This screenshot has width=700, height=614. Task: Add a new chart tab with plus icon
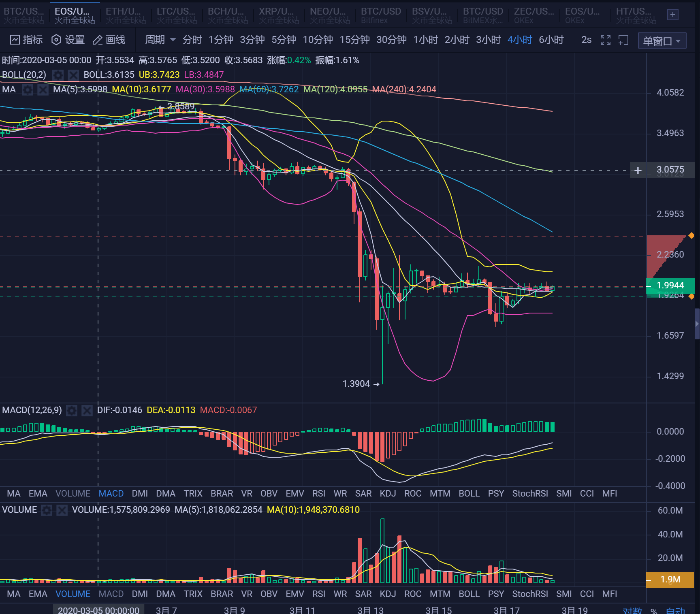pos(673,15)
